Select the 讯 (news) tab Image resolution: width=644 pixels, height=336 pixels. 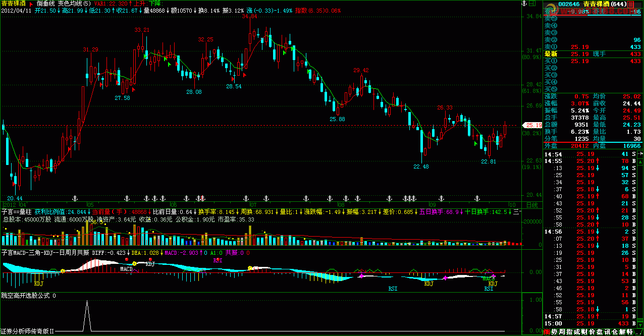pos(607,332)
